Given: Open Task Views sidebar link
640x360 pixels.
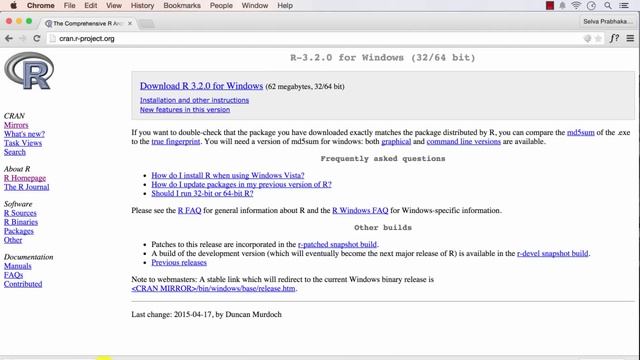Looking at the screenshot, I should (x=23, y=143).
